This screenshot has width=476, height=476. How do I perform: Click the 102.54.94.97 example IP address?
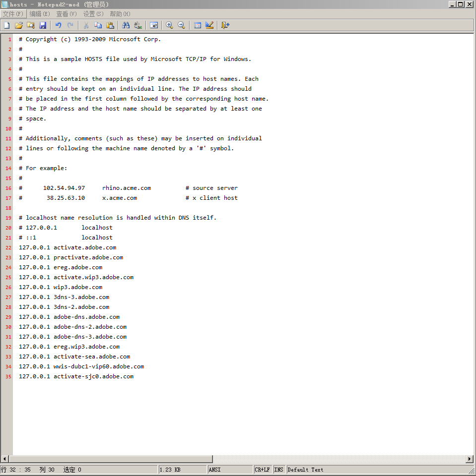coord(64,188)
